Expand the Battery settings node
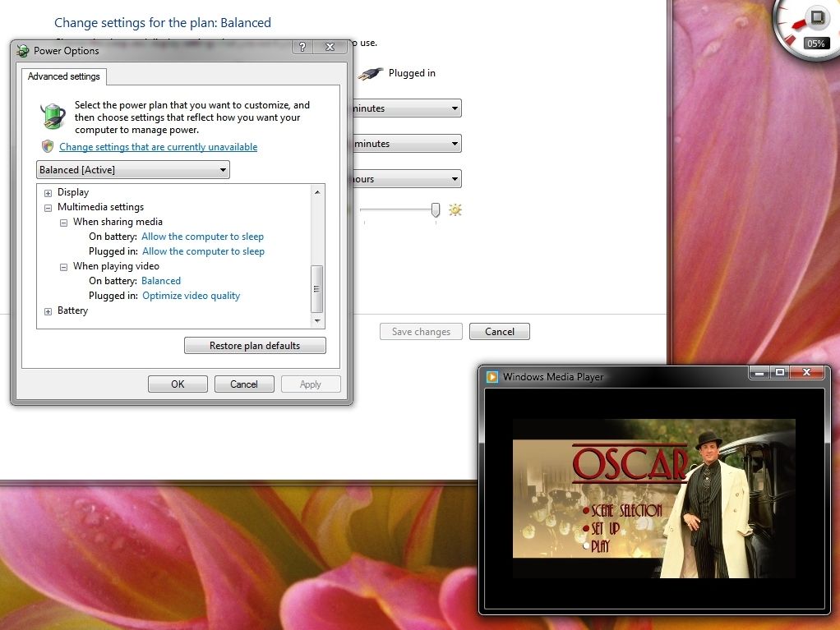 click(x=48, y=310)
